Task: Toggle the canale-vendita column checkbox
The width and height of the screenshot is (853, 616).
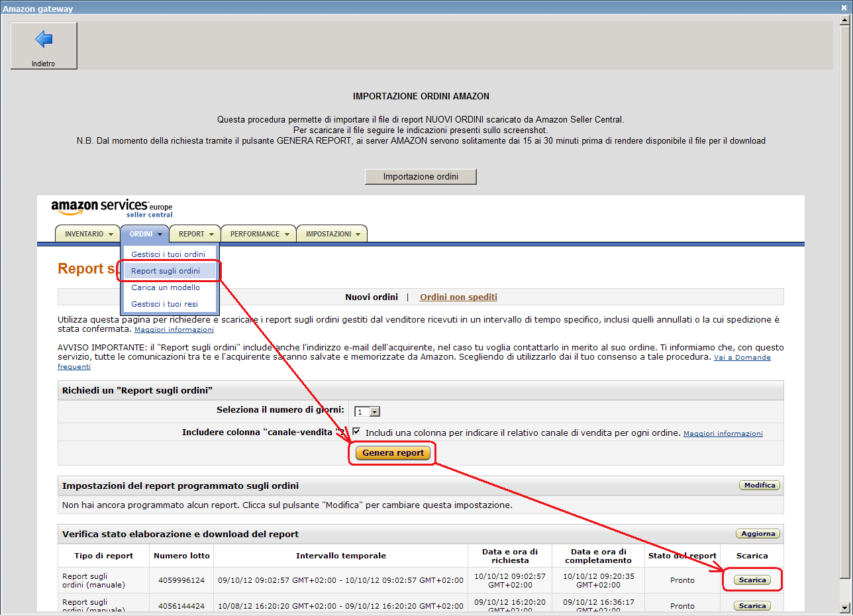Action: point(357,432)
